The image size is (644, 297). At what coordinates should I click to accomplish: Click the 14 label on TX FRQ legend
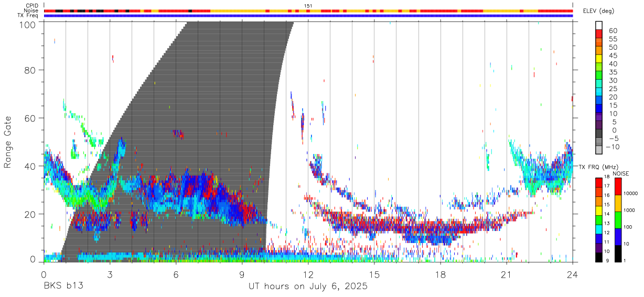pyautogui.click(x=607, y=214)
